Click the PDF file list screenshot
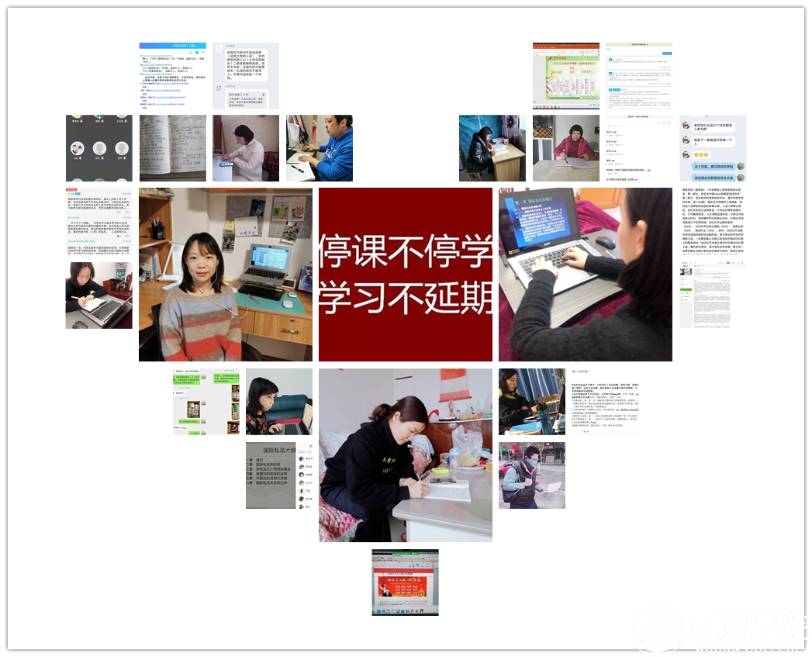This screenshot has height=657, width=812. [x=638, y=148]
